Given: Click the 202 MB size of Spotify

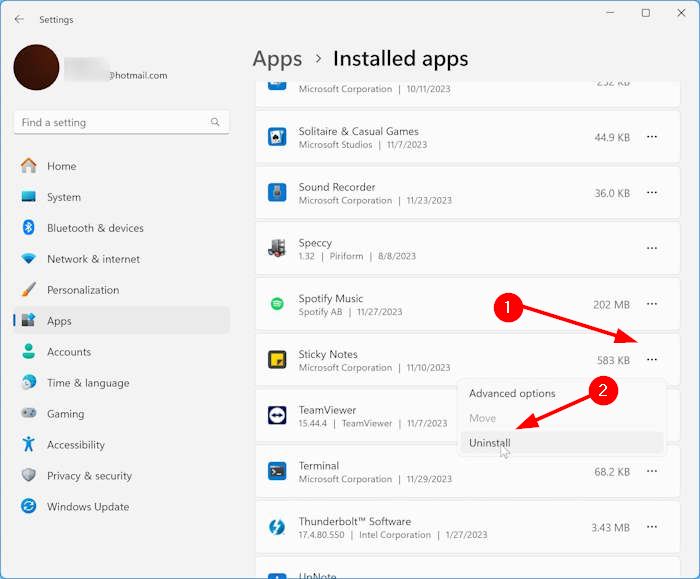Looking at the screenshot, I should [x=611, y=305].
